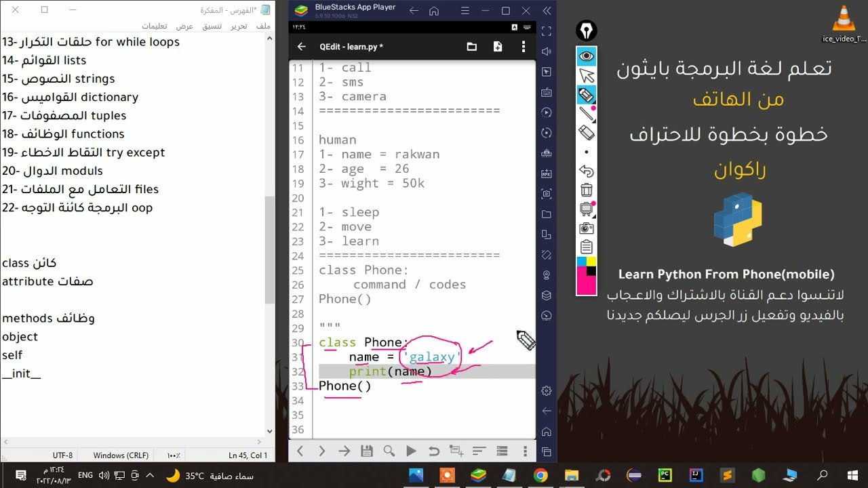Show recent apps in BlueStacks sidebar
Viewport: 868px width, 488px height.
click(x=547, y=451)
